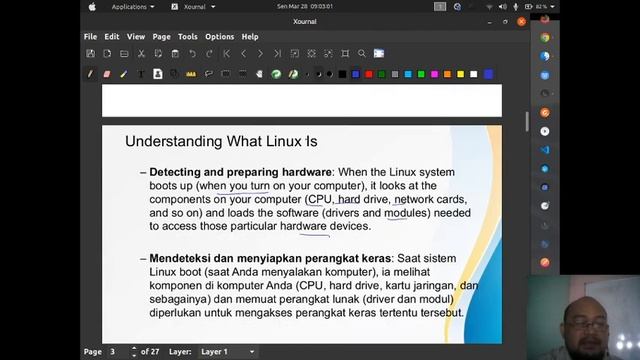Undo the last action
The width and height of the screenshot is (640, 360).
(x=192, y=53)
